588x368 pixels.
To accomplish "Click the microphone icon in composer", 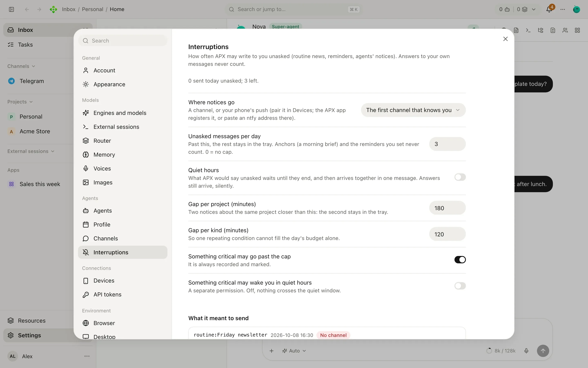I will [526, 351].
